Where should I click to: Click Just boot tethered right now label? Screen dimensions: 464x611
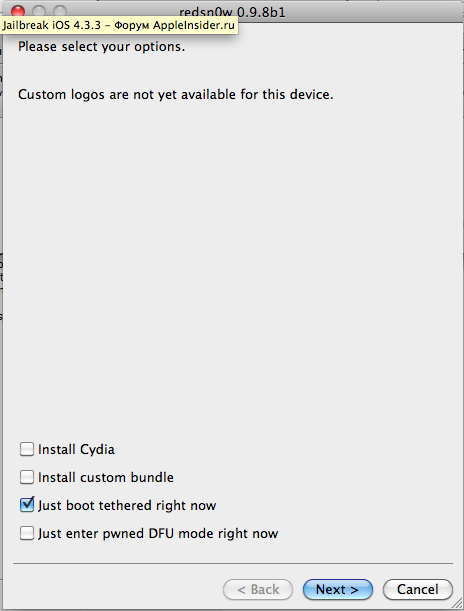coord(127,505)
